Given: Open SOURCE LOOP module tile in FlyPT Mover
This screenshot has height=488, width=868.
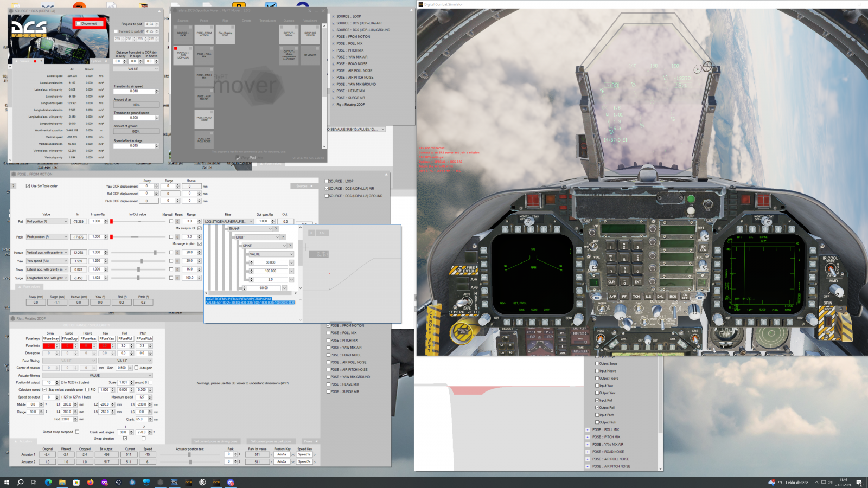Looking at the screenshot, I should [x=183, y=34].
